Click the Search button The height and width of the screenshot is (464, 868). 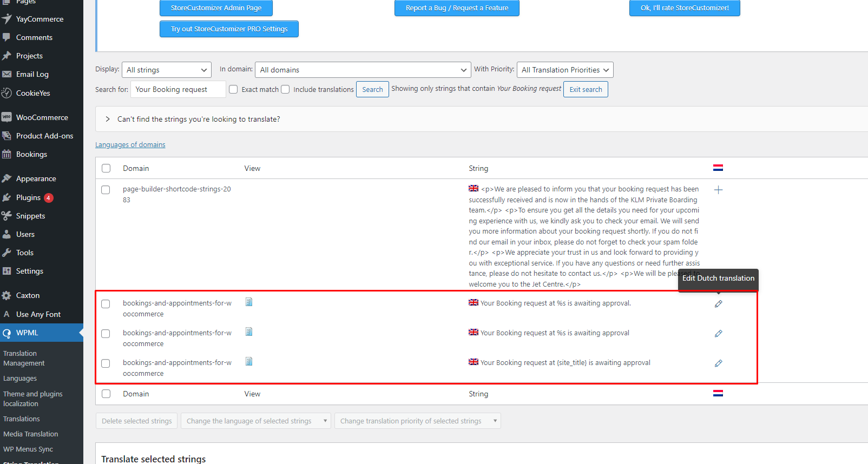click(372, 89)
